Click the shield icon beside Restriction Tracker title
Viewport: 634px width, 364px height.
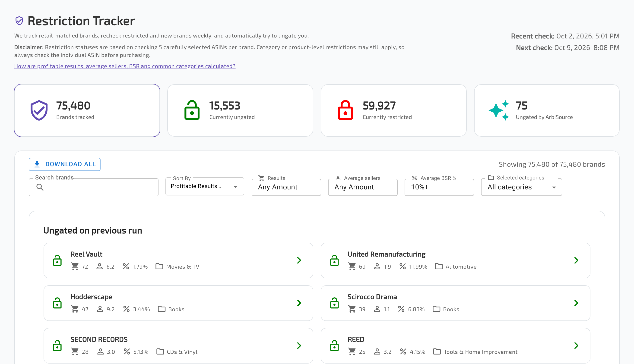tap(19, 21)
